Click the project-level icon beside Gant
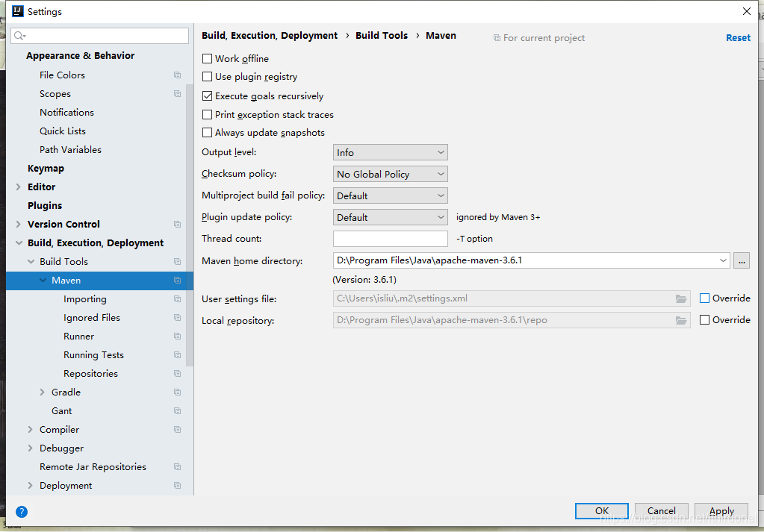The width and height of the screenshot is (764, 532). coord(177,411)
